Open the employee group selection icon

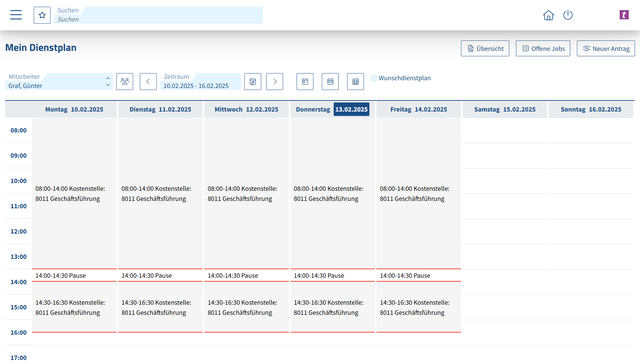click(125, 82)
